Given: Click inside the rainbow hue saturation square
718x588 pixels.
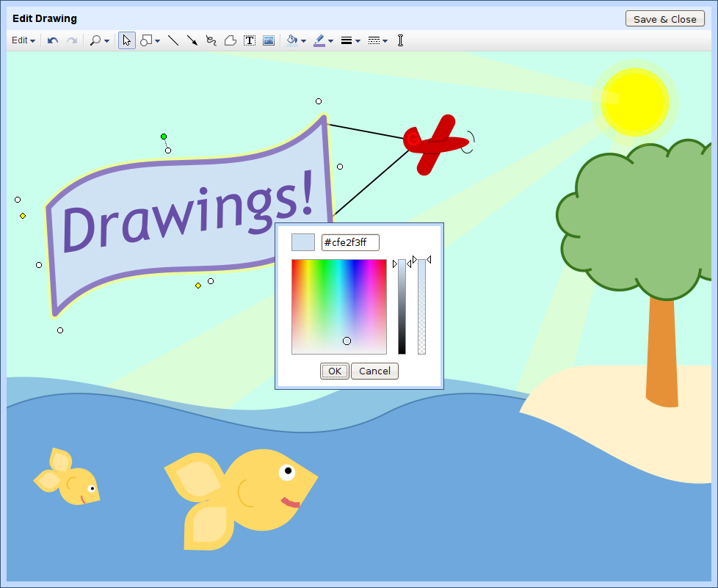Looking at the screenshot, I should point(339,306).
